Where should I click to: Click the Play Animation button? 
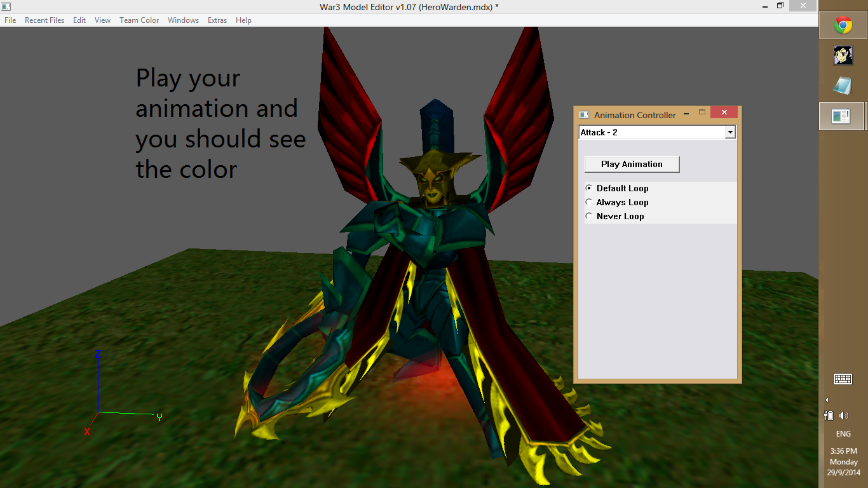click(x=632, y=164)
